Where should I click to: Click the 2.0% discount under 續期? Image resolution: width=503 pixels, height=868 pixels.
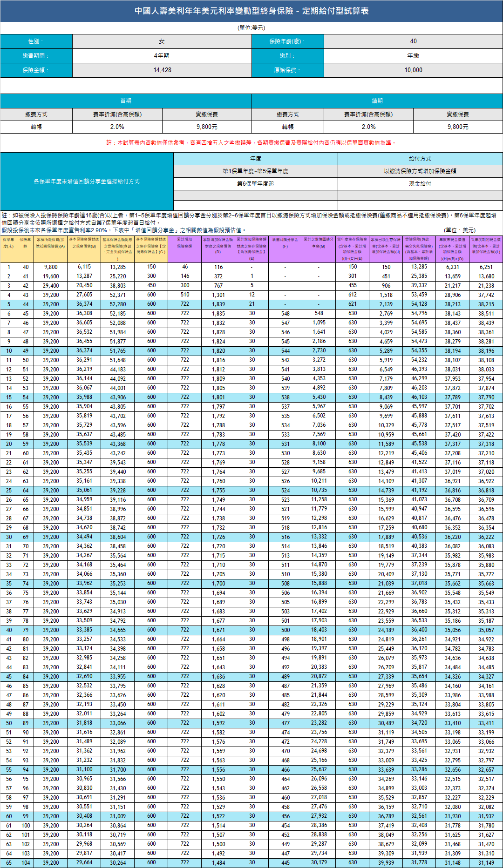pos(368,127)
